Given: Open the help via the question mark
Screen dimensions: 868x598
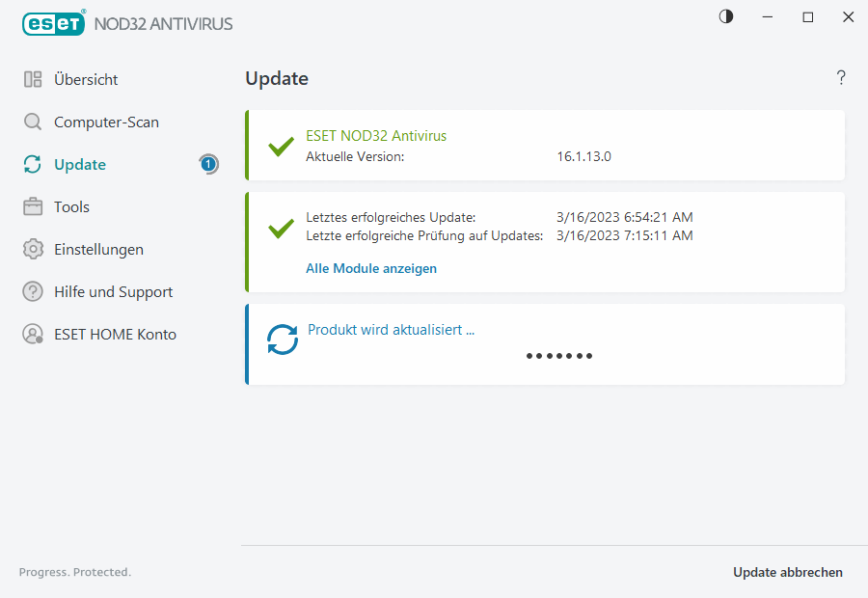Looking at the screenshot, I should [x=840, y=77].
